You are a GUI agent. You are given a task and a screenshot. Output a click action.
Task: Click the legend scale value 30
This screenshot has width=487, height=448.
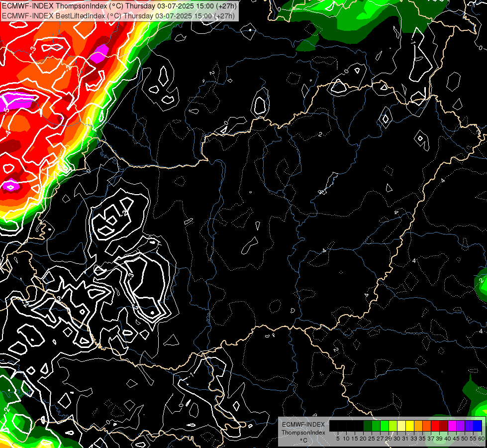coord(397,439)
